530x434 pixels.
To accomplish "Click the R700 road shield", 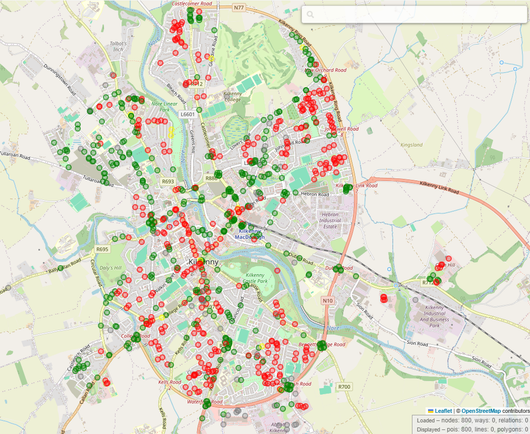I will [344, 386].
